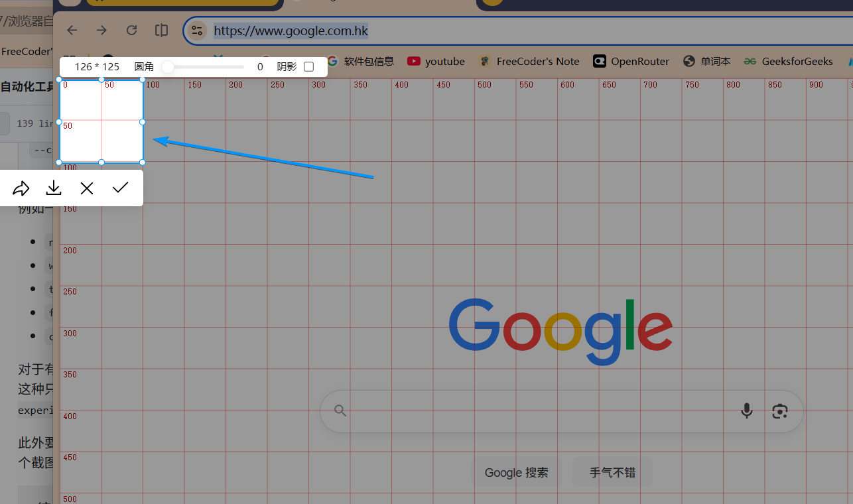Screen dimensions: 853x504
Task: Click the 手气不错 button
Action: point(612,473)
